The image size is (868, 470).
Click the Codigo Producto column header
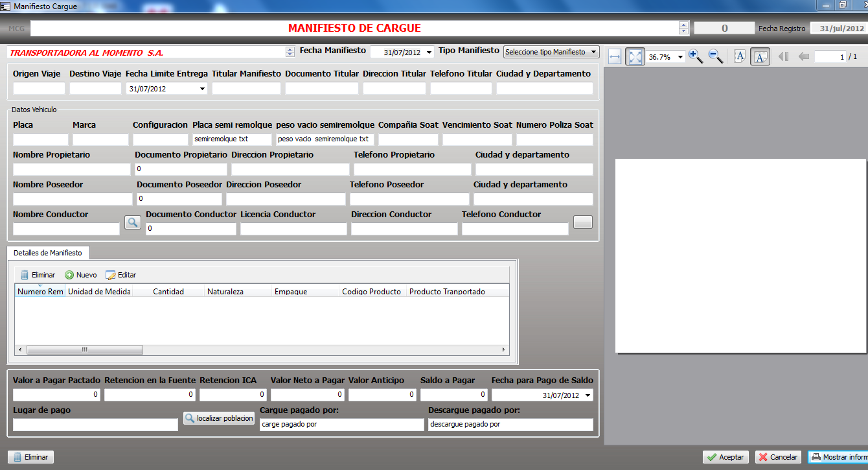click(373, 292)
